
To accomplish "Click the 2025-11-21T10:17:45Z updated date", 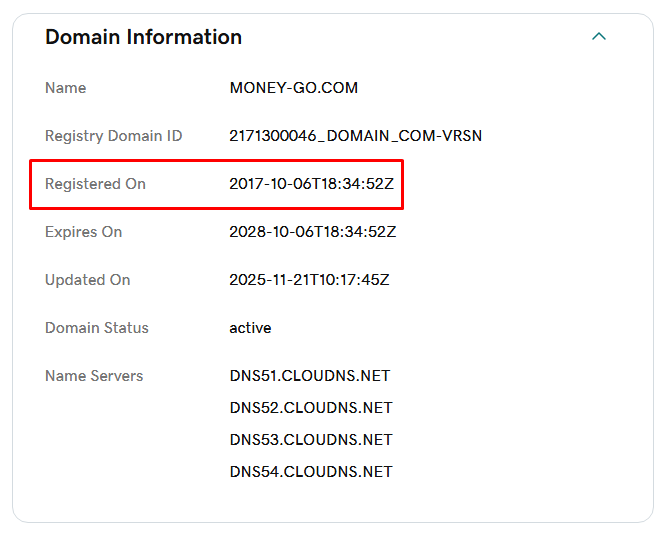I will tap(309, 280).
